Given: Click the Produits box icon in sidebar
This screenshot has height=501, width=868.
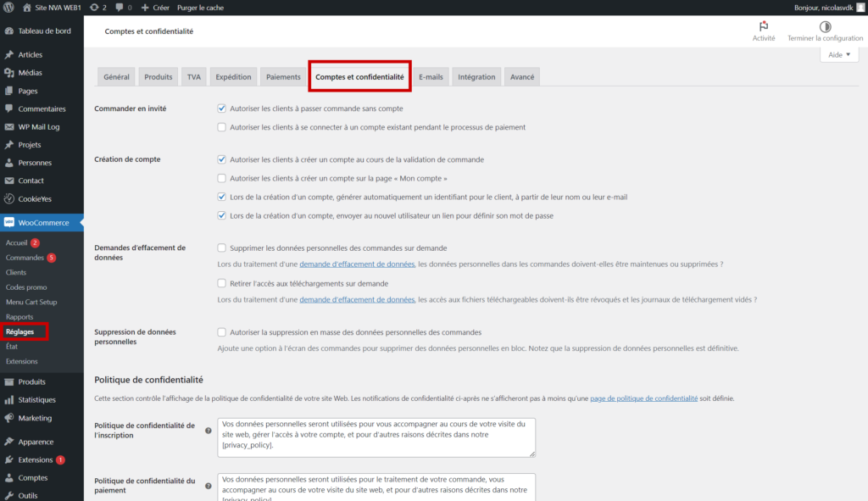Looking at the screenshot, I should click(x=8, y=382).
